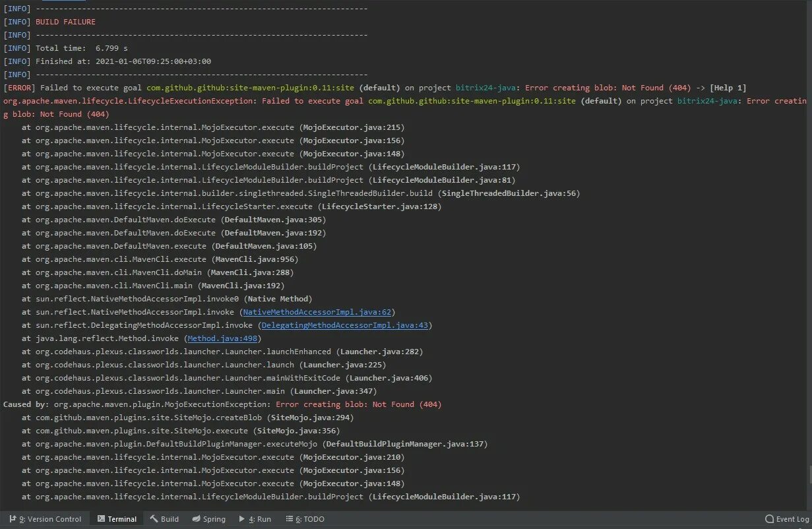The width and height of the screenshot is (812, 529).
Task: Click the Build hammer icon
Action: click(x=154, y=519)
